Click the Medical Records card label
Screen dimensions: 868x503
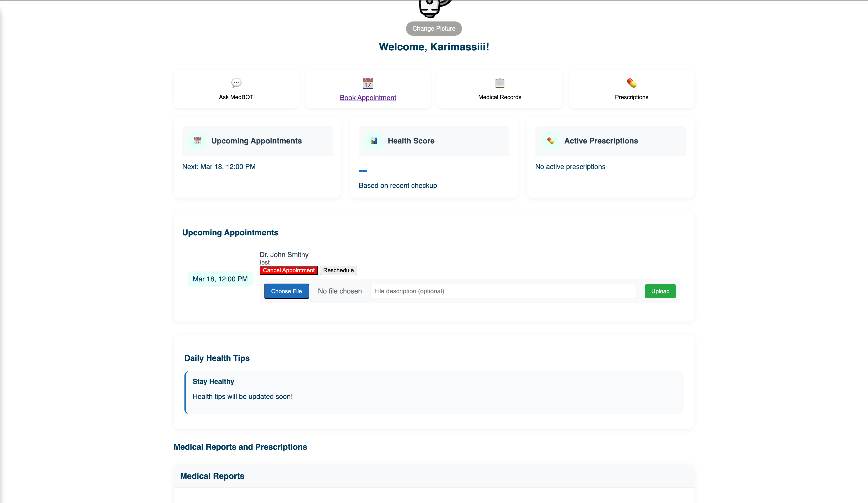499,97
